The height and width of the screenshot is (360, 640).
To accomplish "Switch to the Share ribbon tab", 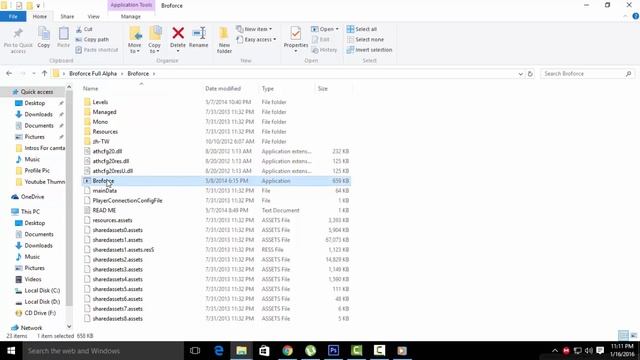I will [x=67, y=16].
